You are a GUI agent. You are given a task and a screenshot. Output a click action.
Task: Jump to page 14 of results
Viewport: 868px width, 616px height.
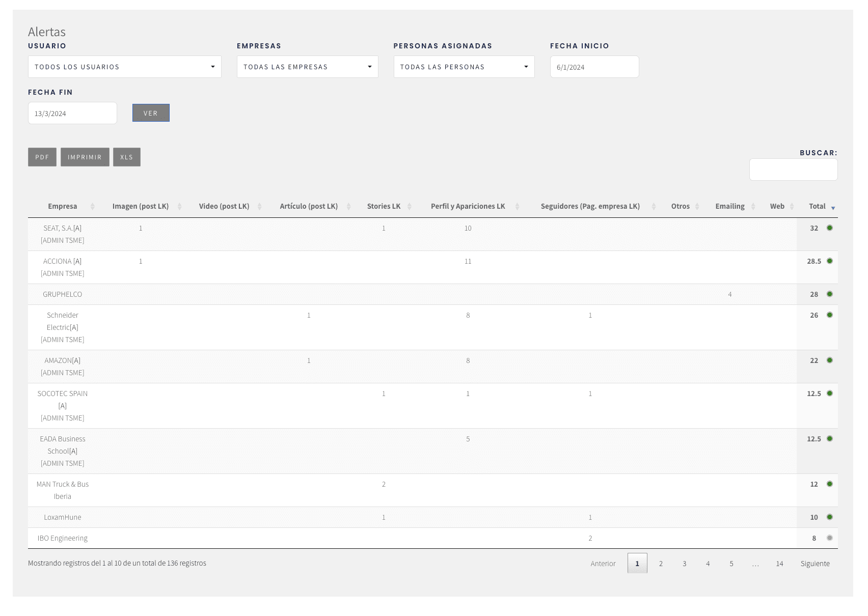(x=779, y=564)
